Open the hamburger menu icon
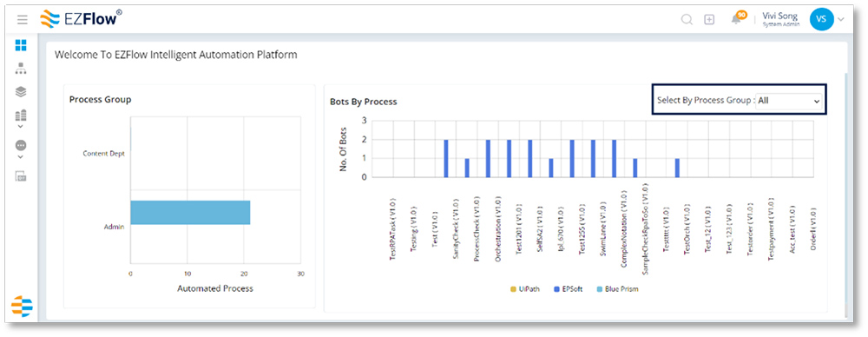This screenshot has width=868, height=337. (x=23, y=20)
